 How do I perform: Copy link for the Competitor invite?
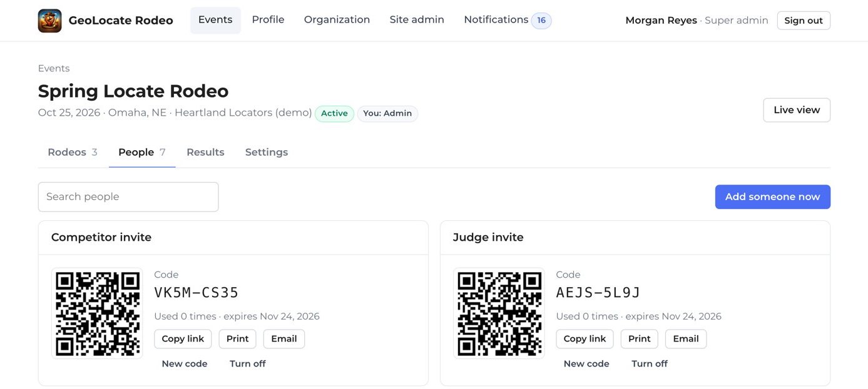(x=183, y=339)
